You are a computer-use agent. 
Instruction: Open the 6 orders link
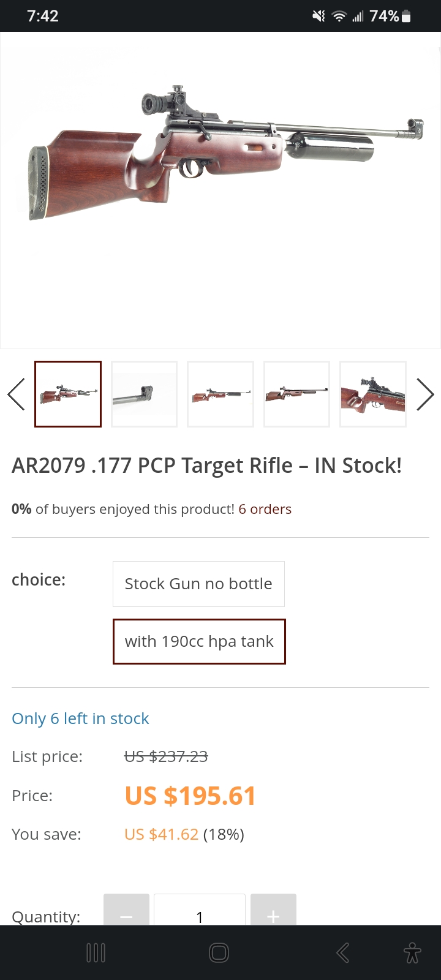coord(265,509)
